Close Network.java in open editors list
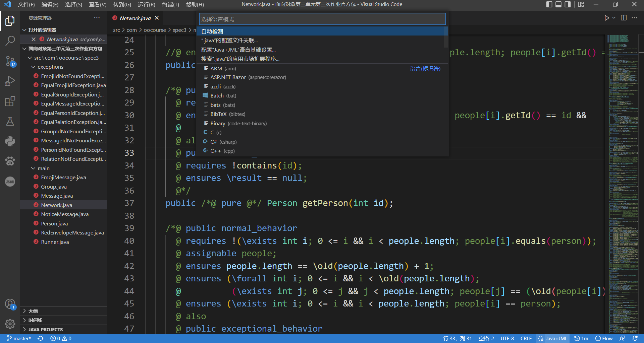This screenshot has height=343, width=644. 34,39
